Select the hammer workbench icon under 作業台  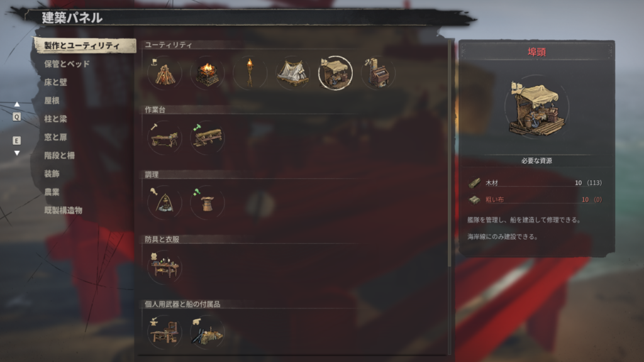tap(164, 138)
